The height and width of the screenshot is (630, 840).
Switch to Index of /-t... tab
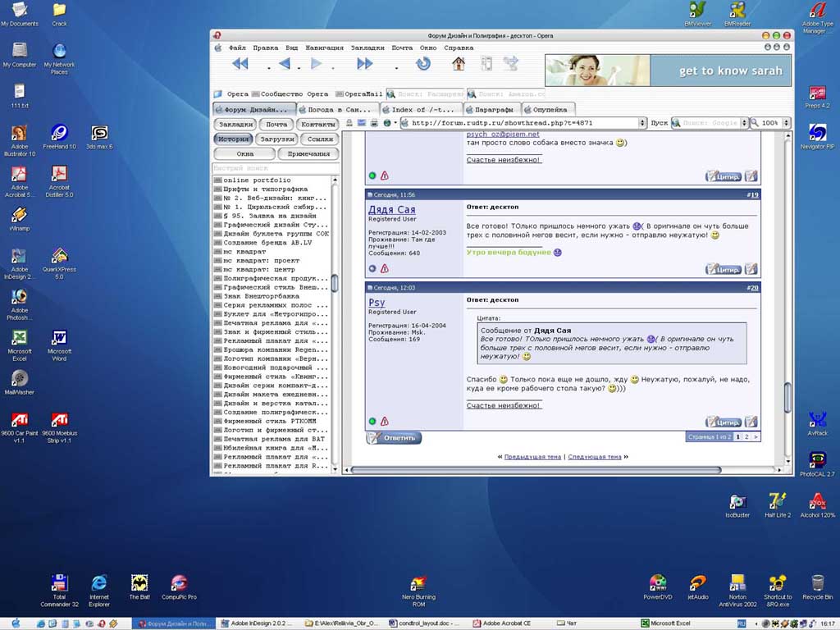point(422,109)
